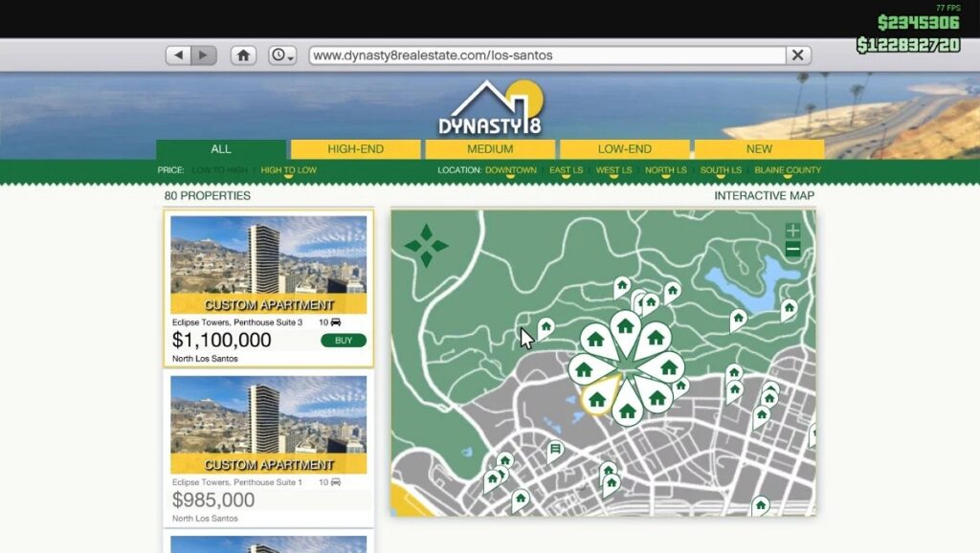Click the browser forward arrow button

coord(204,55)
